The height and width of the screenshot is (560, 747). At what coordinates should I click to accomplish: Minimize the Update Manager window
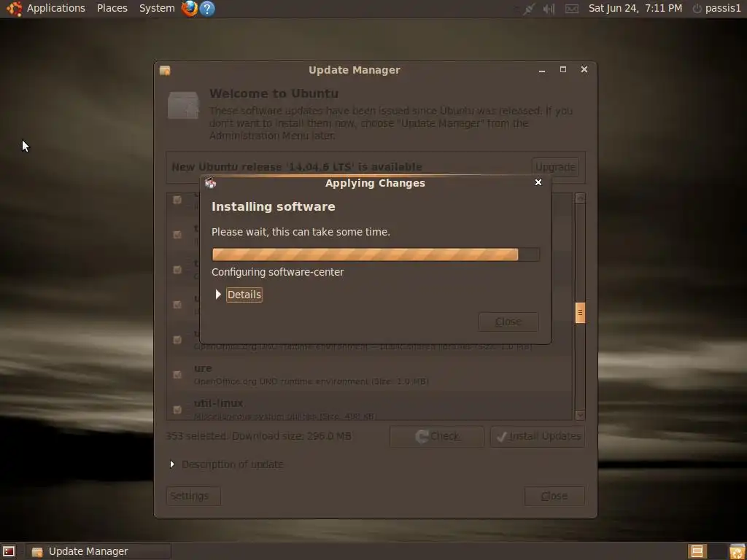coord(542,70)
